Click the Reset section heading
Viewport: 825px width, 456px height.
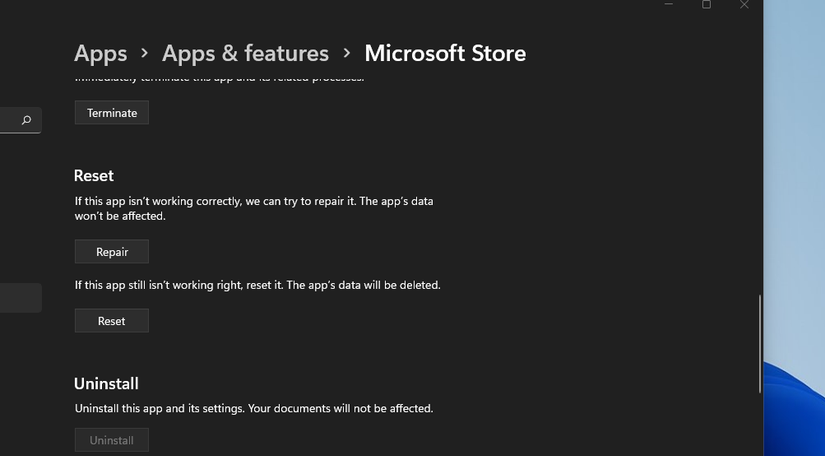[x=94, y=176]
